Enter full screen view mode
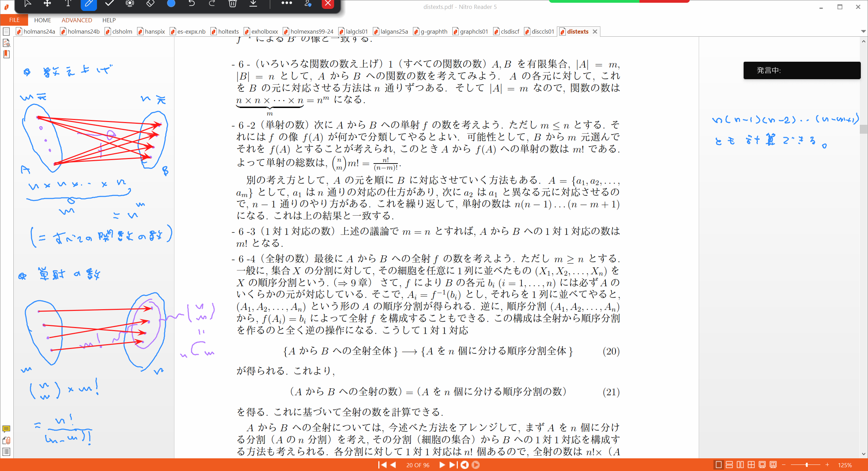868x471 pixels. coord(762,465)
